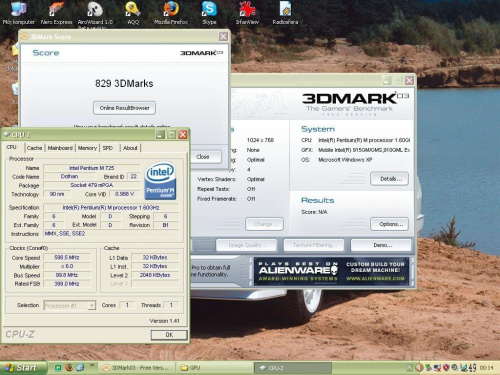Click the Intel Pentium M logo
The image size is (500, 375).
tap(160, 181)
